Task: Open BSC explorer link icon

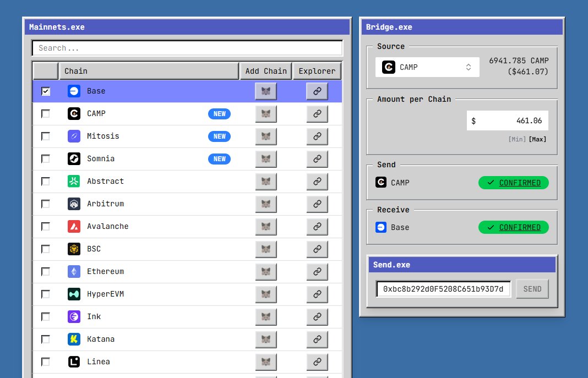Action: point(317,249)
